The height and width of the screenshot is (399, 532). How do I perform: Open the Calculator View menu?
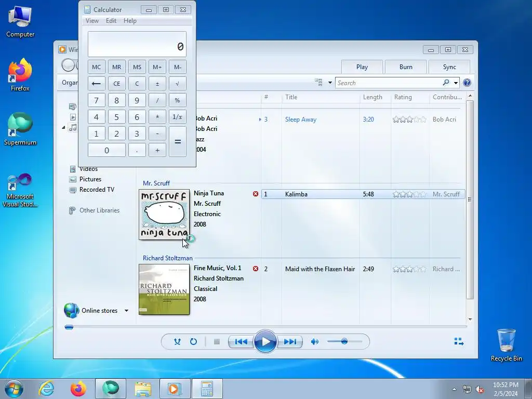click(92, 21)
